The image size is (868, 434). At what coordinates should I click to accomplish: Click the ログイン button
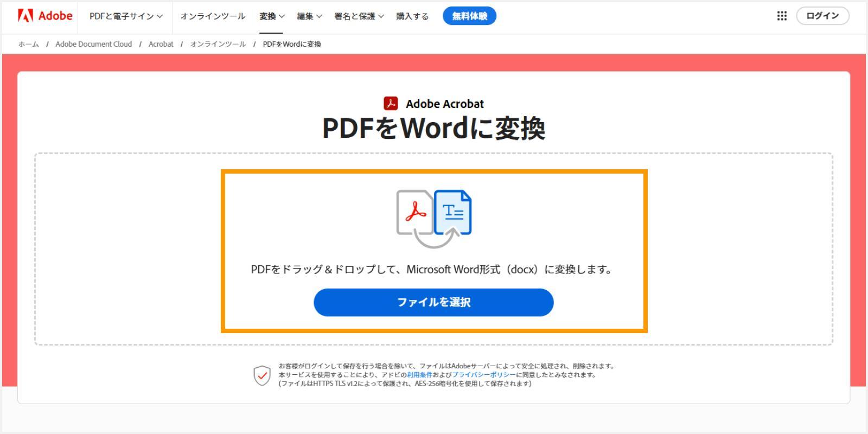(822, 16)
